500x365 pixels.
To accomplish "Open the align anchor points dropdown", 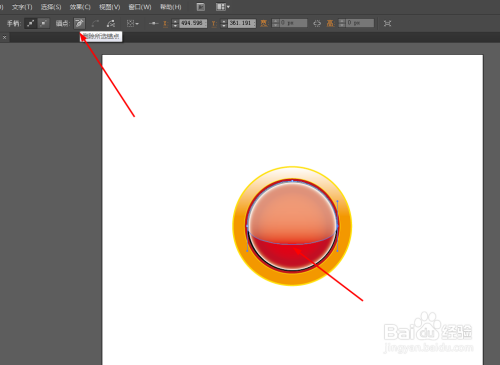I will (133, 23).
